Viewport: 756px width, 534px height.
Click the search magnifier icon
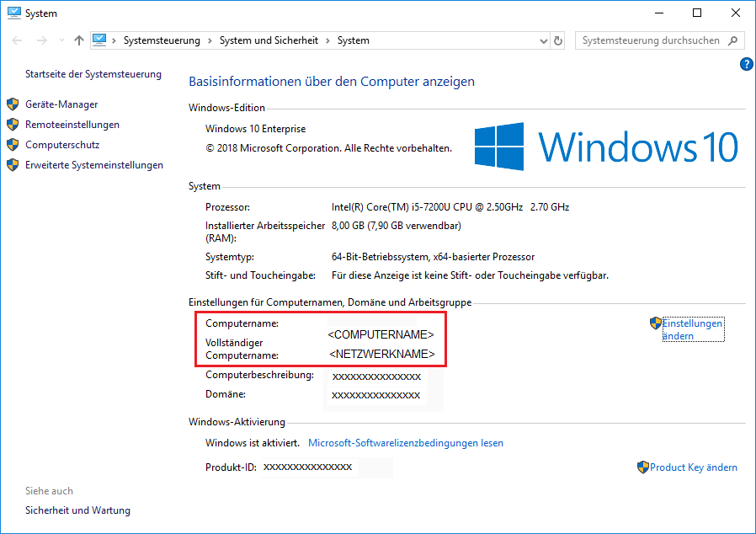[733, 40]
